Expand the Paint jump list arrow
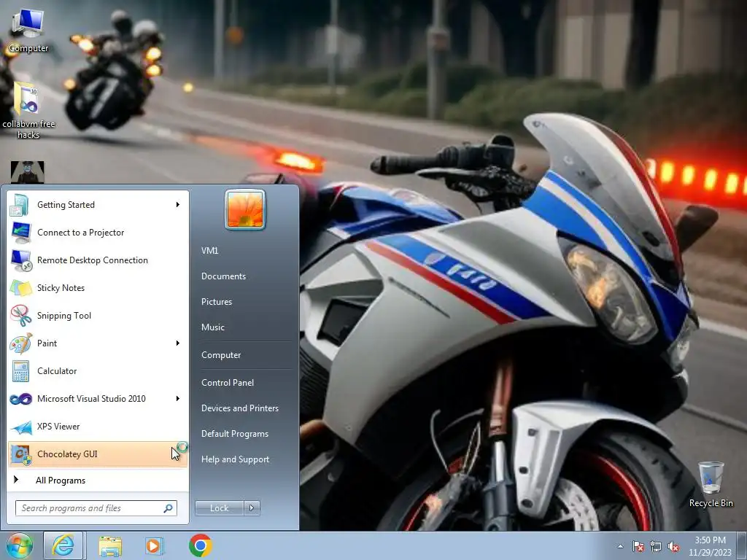747x560 pixels. point(178,343)
